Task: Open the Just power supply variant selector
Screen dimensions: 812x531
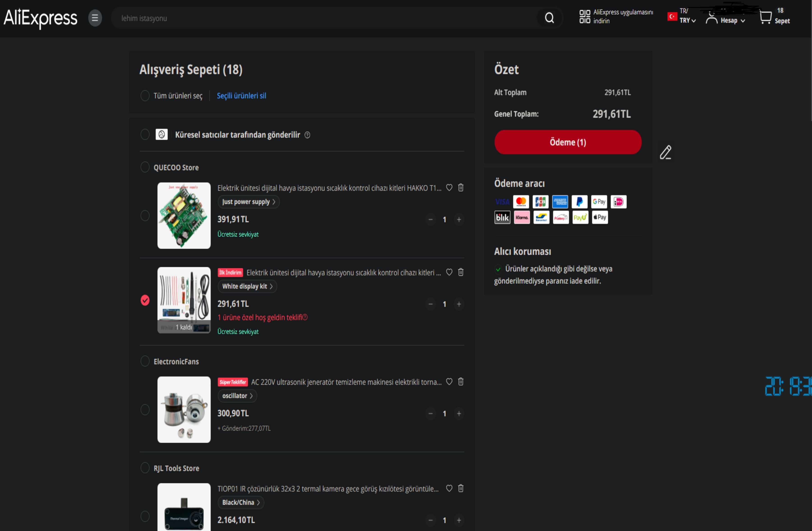Action: [249, 202]
